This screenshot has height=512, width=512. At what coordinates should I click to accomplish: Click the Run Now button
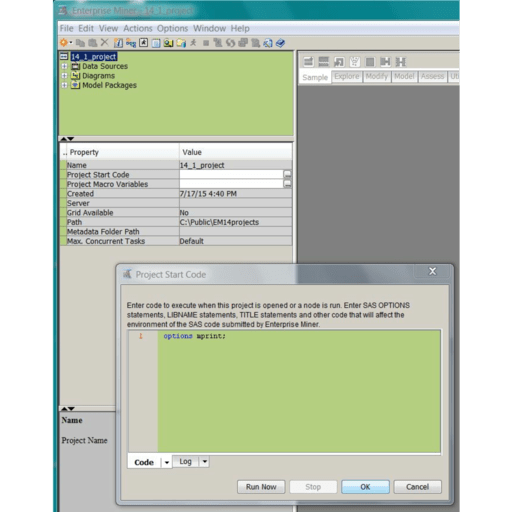coord(261,487)
